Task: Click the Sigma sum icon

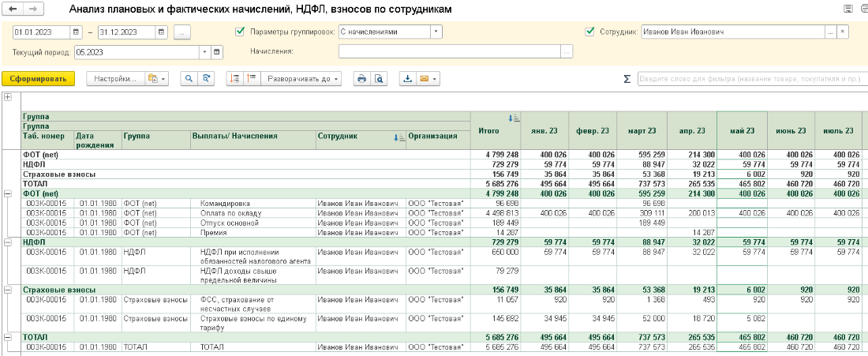Action: click(x=627, y=79)
